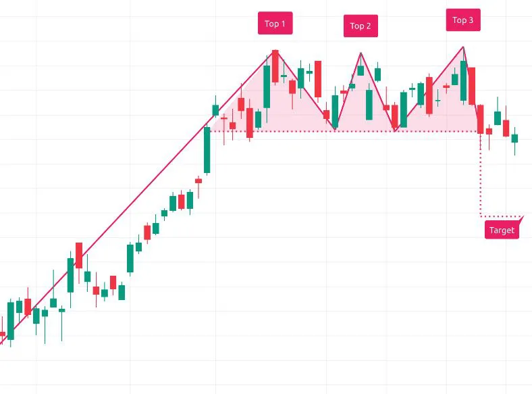Click the Top 1 label
The image size is (532, 394).
pyautogui.click(x=275, y=24)
